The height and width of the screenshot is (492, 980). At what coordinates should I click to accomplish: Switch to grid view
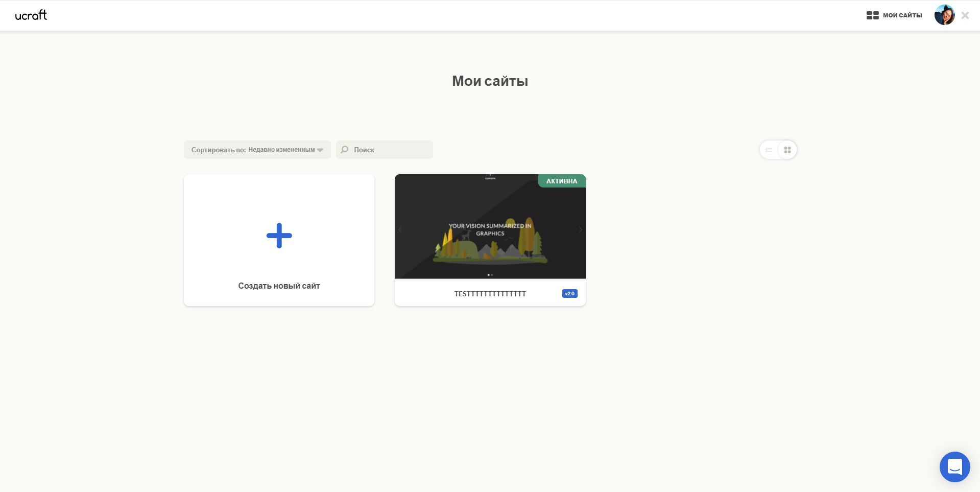point(787,150)
